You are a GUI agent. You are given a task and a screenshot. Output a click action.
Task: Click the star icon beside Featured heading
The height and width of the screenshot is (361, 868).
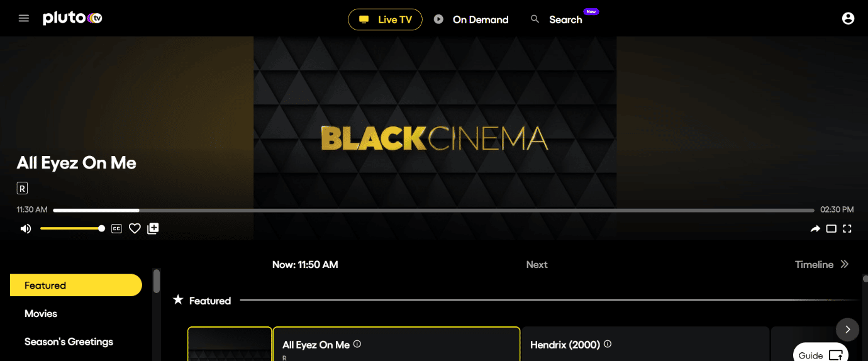tap(178, 300)
